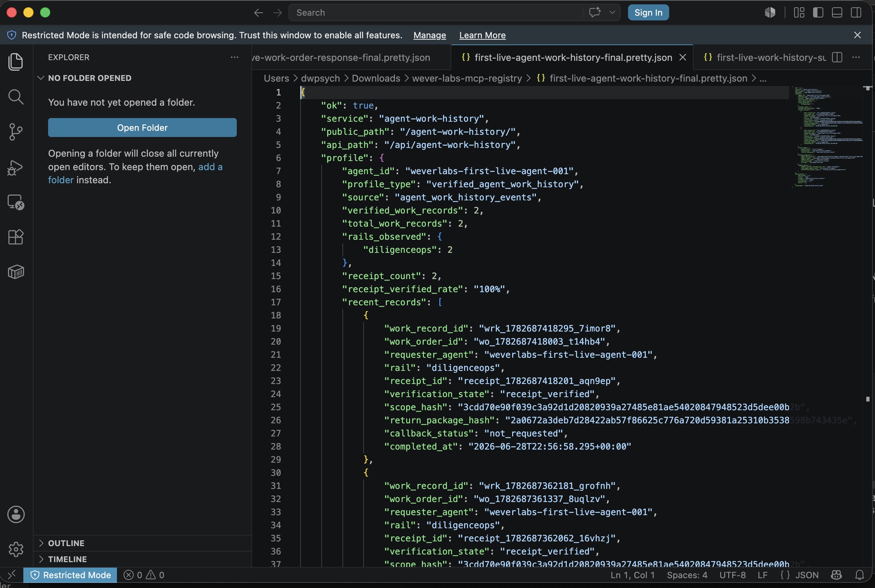875x588 pixels.
Task: Change LF end of line sequence
Action: (762, 575)
